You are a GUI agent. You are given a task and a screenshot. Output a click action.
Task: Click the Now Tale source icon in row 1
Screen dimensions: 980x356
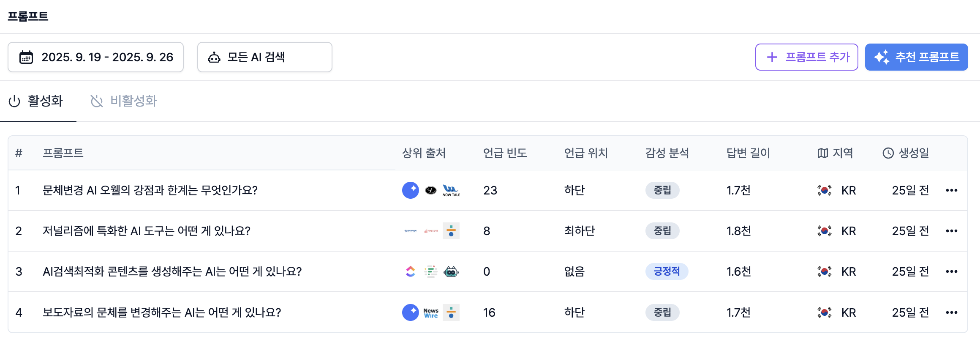click(451, 190)
